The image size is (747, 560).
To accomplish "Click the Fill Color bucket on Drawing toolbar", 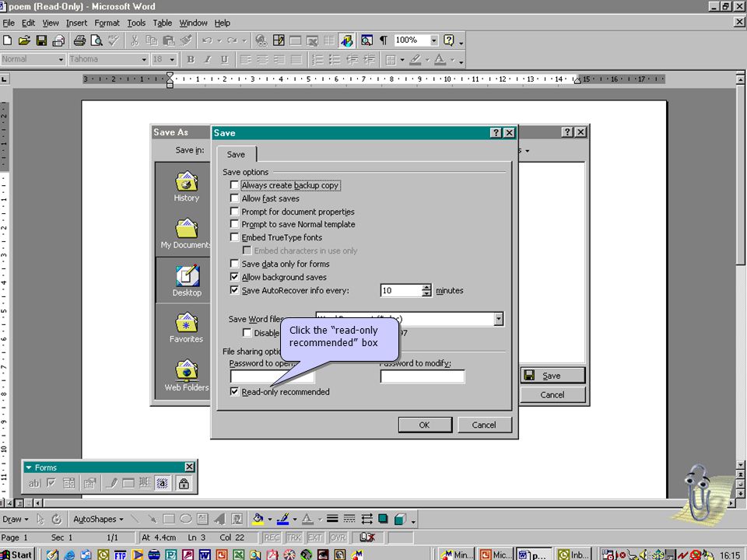I will pyautogui.click(x=258, y=519).
